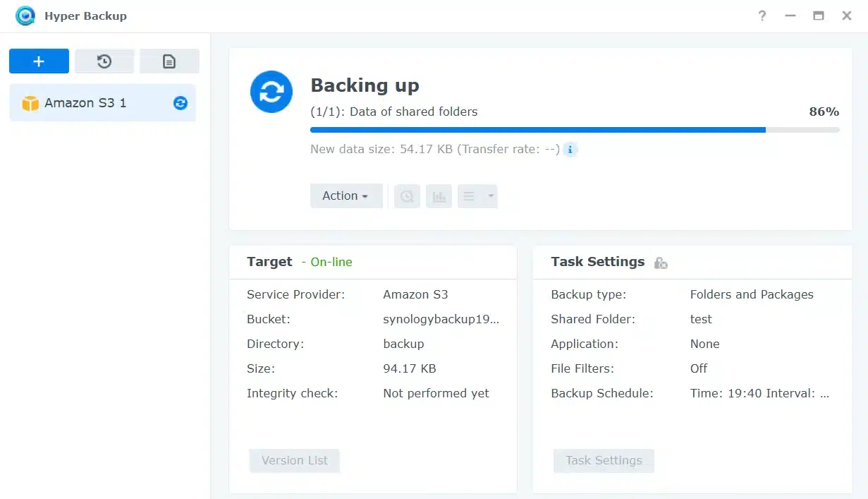
Task: Open Task Settings
Action: [x=603, y=460]
